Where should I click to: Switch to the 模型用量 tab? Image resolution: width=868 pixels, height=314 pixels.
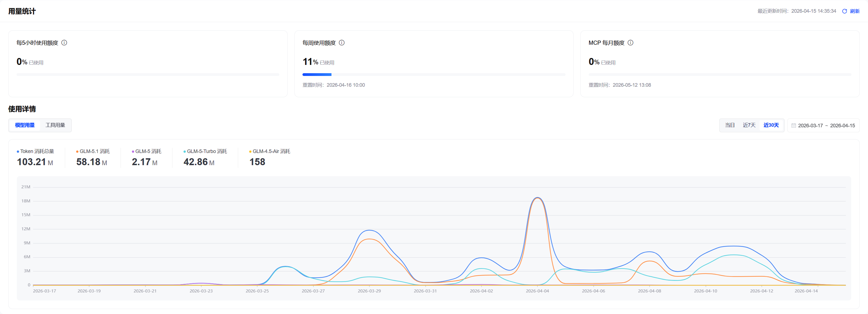[25, 125]
